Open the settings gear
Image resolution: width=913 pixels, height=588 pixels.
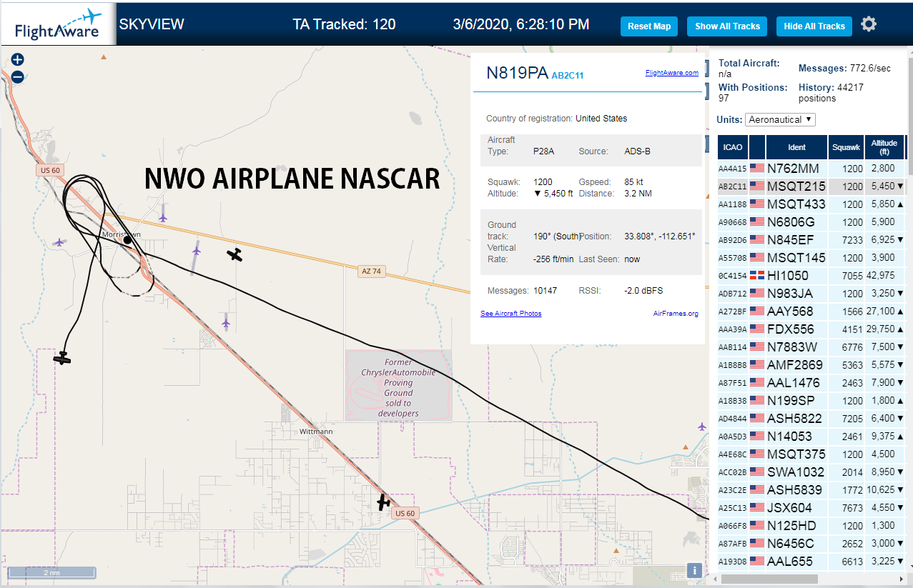(869, 24)
